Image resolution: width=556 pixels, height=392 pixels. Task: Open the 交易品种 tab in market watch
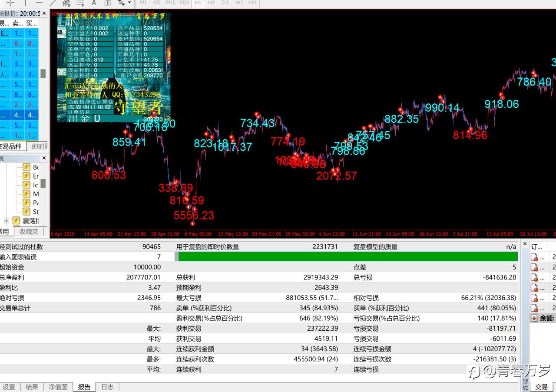click(10, 146)
